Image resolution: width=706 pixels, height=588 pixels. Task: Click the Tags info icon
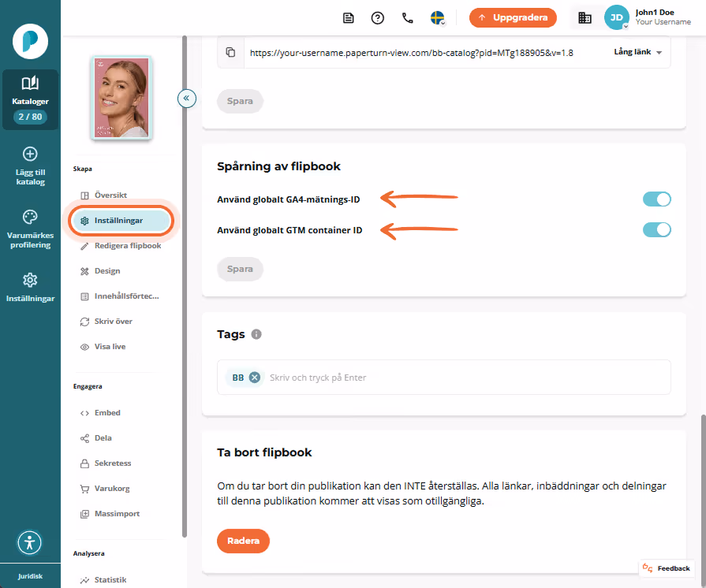pyautogui.click(x=256, y=334)
